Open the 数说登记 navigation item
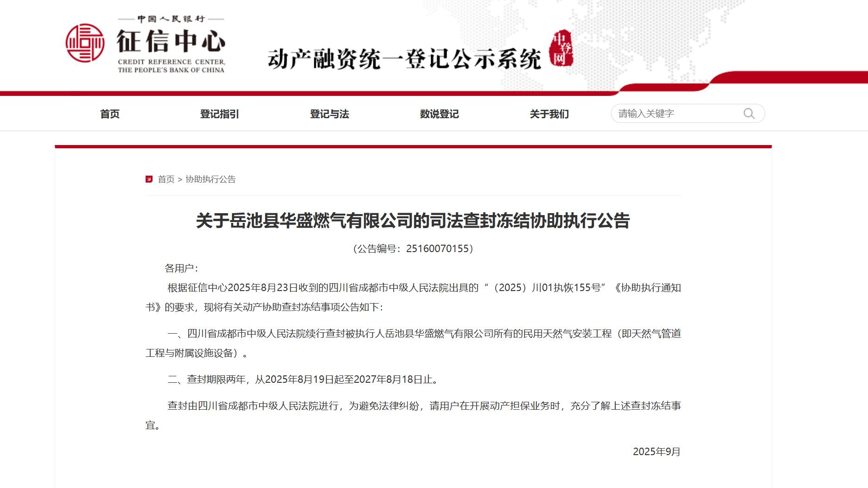The image size is (868, 488). click(x=438, y=114)
